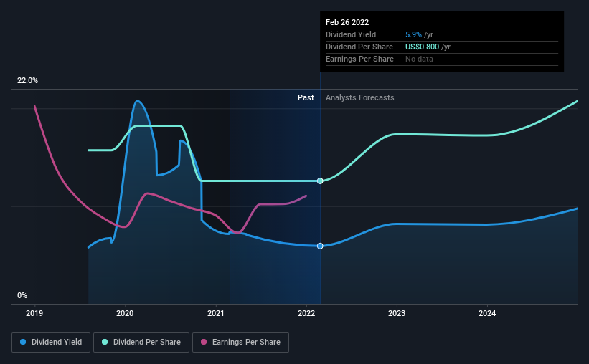The height and width of the screenshot is (364, 589).
Task: Toggle the Dividend Per Share legend button
Action: point(141,343)
